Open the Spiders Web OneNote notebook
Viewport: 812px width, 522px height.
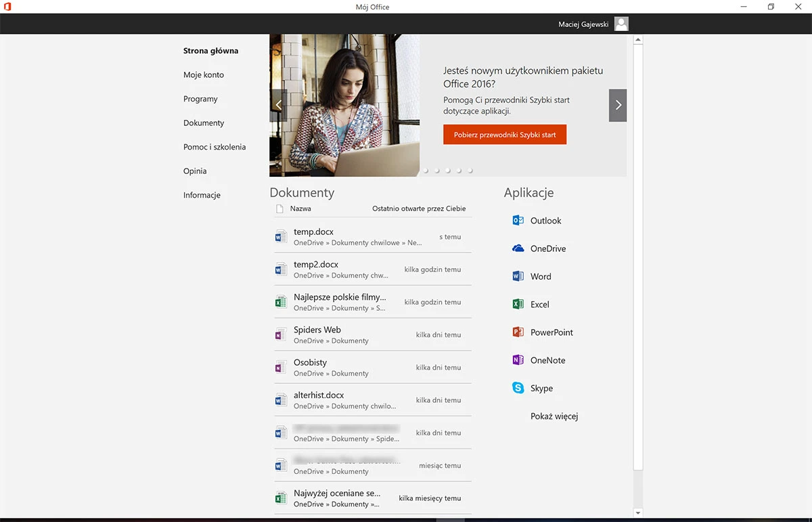coord(373,334)
